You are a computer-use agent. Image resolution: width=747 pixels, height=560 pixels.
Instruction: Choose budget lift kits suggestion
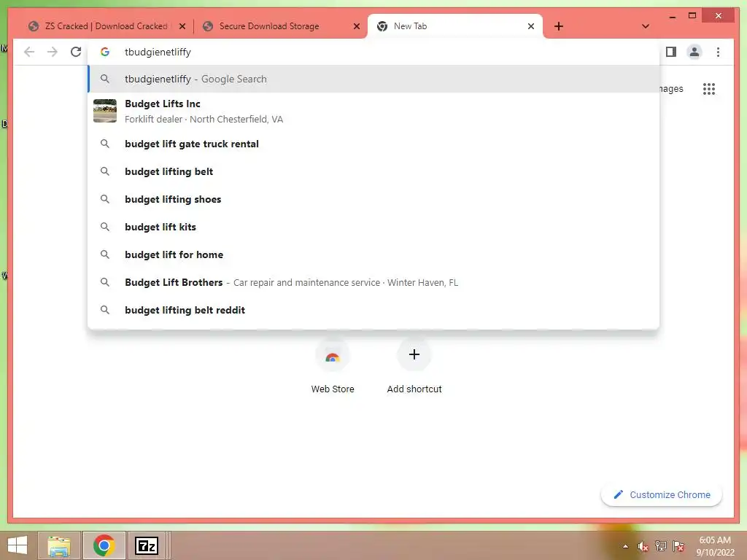click(373, 227)
